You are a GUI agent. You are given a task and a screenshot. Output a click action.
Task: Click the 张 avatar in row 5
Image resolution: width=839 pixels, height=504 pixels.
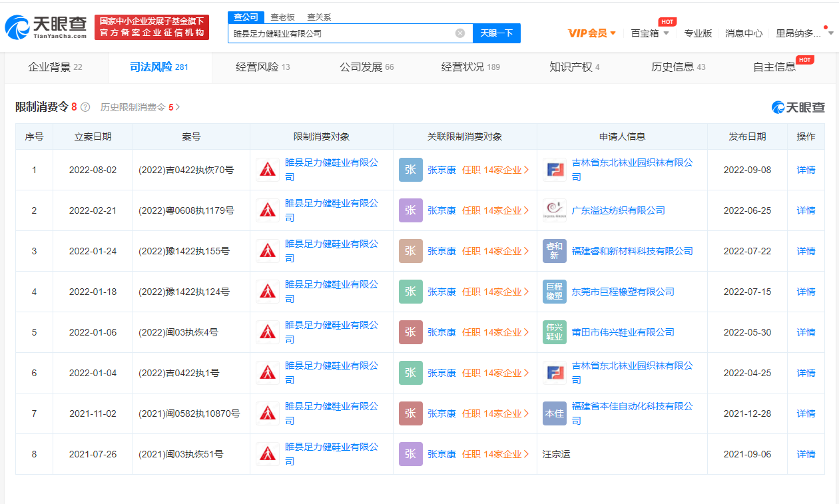point(410,332)
